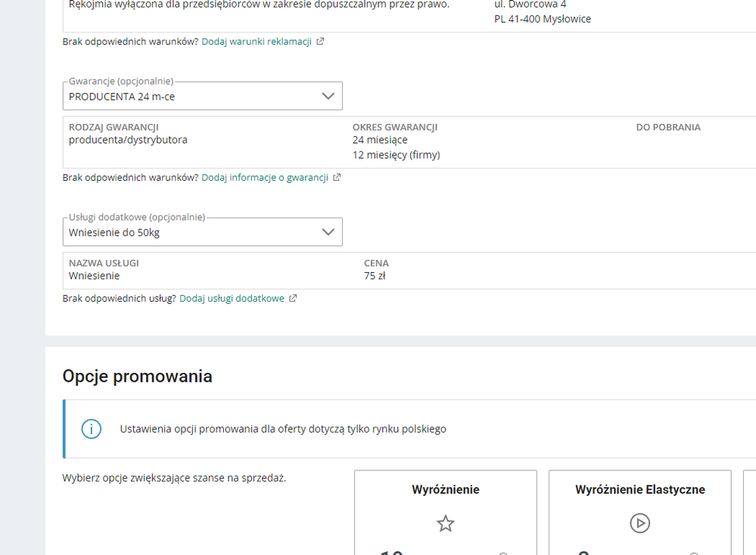
Task: Open the Dodaj warunki reklamacji link
Action: click(x=257, y=42)
